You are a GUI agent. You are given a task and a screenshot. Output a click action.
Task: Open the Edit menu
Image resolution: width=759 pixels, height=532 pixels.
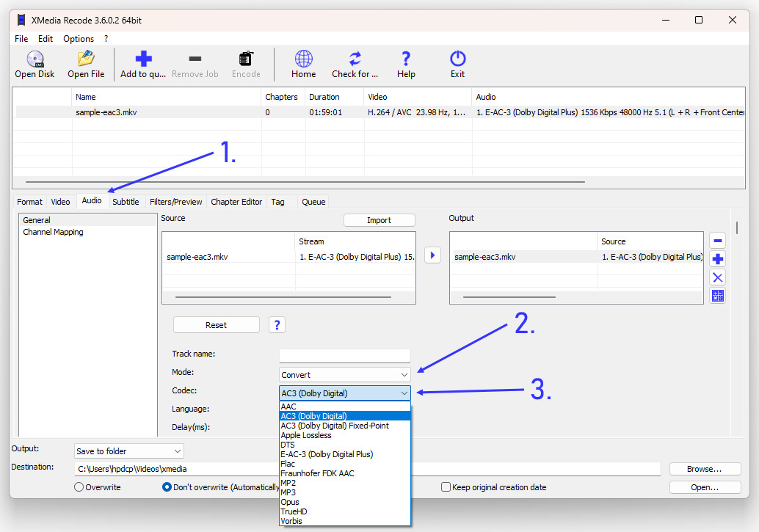pyautogui.click(x=46, y=39)
